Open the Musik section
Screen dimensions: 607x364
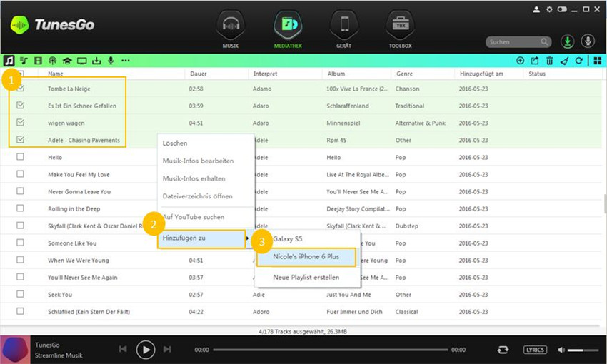pyautogui.click(x=231, y=29)
